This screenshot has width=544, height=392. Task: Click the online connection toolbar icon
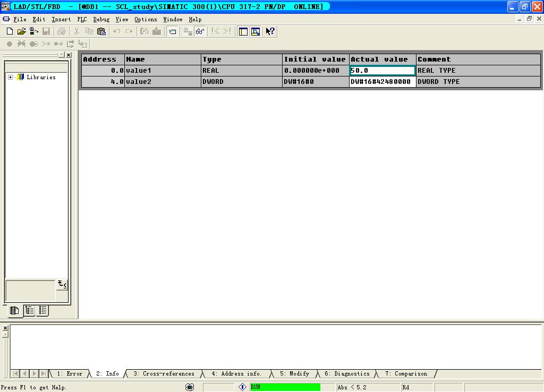[x=188, y=31]
